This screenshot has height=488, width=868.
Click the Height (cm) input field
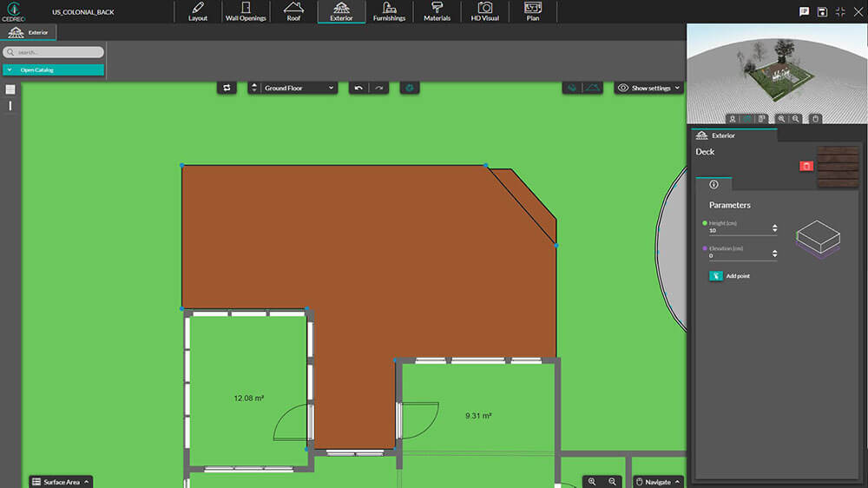point(738,231)
